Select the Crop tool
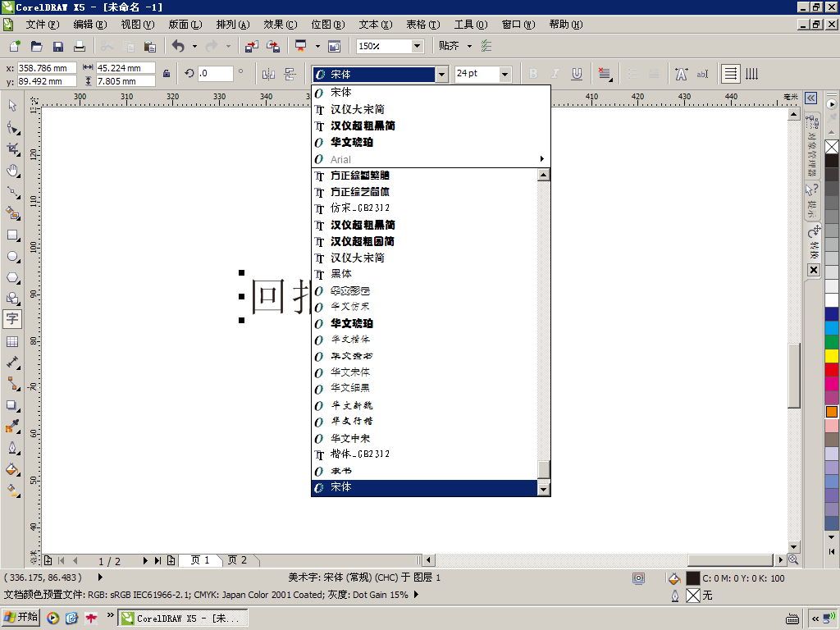The image size is (840, 630). (x=12, y=149)
